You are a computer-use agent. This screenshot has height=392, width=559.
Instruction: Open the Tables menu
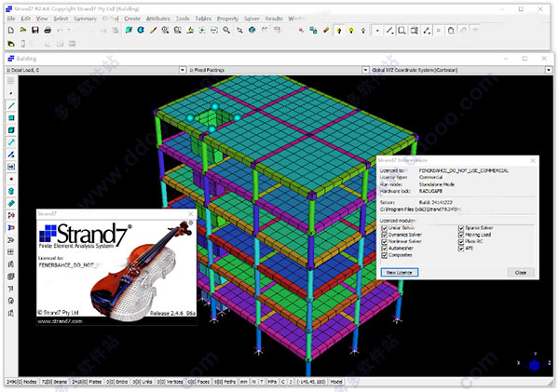pos(203,19)
